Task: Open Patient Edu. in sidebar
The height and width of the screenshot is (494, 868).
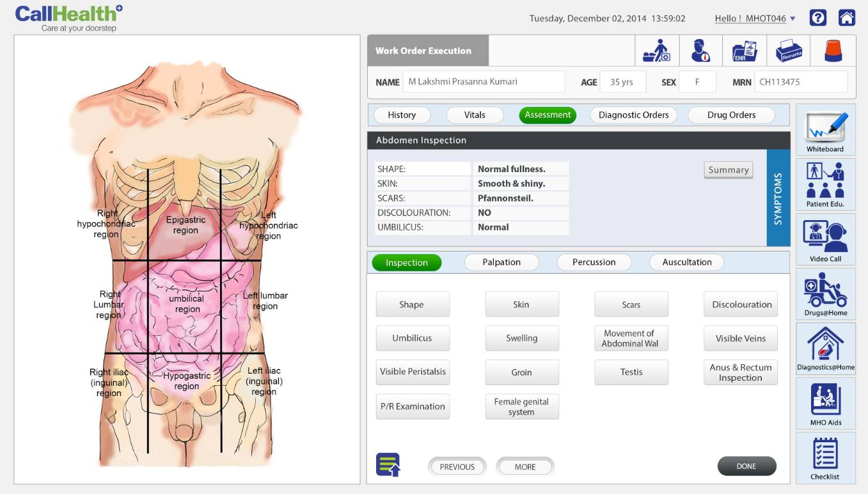Action: coord(826,184)
